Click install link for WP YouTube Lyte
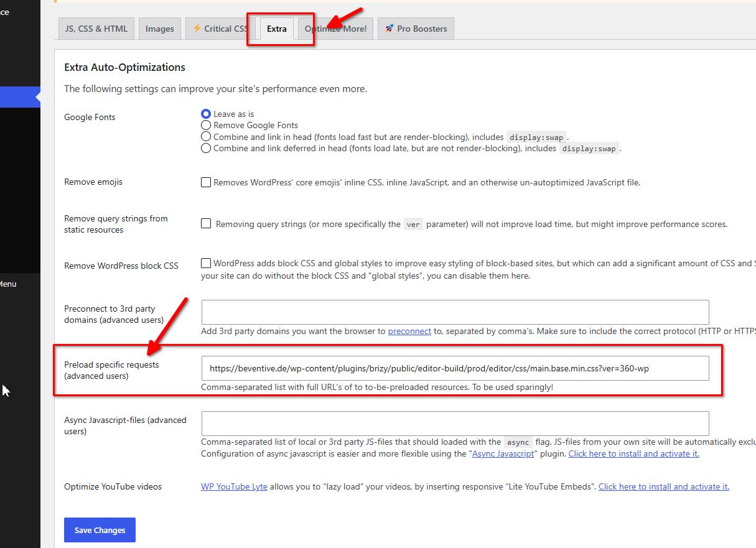The width and height of the screenshot is (756, 548). tap(664, 486)
